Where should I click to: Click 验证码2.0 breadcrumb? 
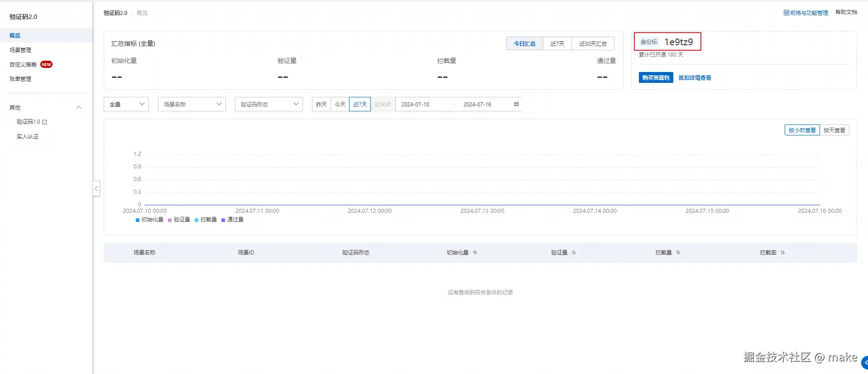(x=115, y=13)
